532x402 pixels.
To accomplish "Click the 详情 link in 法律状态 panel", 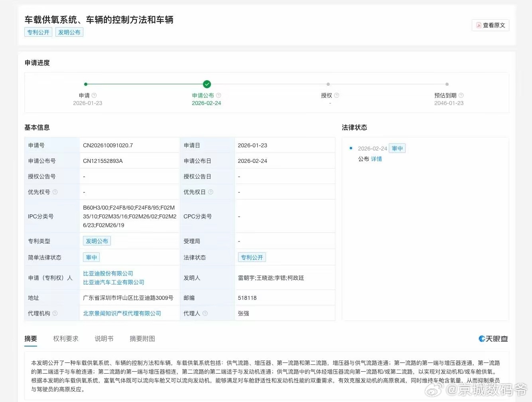I will pyautogui.click(x=376, y=158).
